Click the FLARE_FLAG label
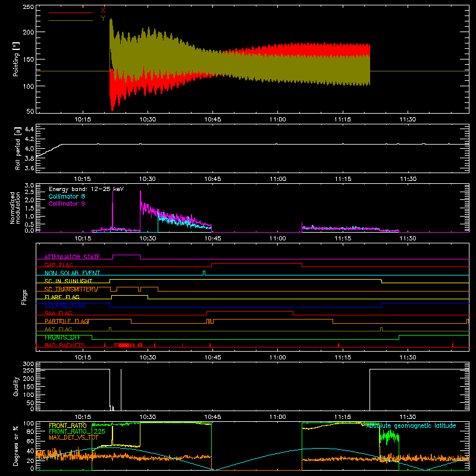476x476 pixels. tap(62, 297)
